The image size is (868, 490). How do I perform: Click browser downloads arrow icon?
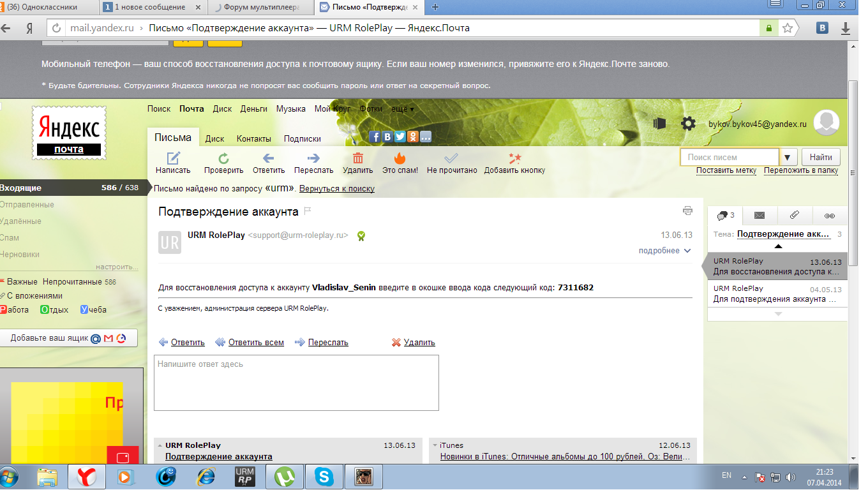click(x=846, y=28)
